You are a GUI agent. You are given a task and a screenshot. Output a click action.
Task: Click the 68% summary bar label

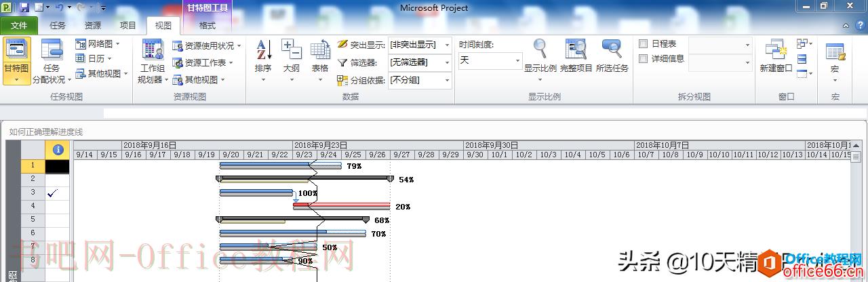click(382, 220)
